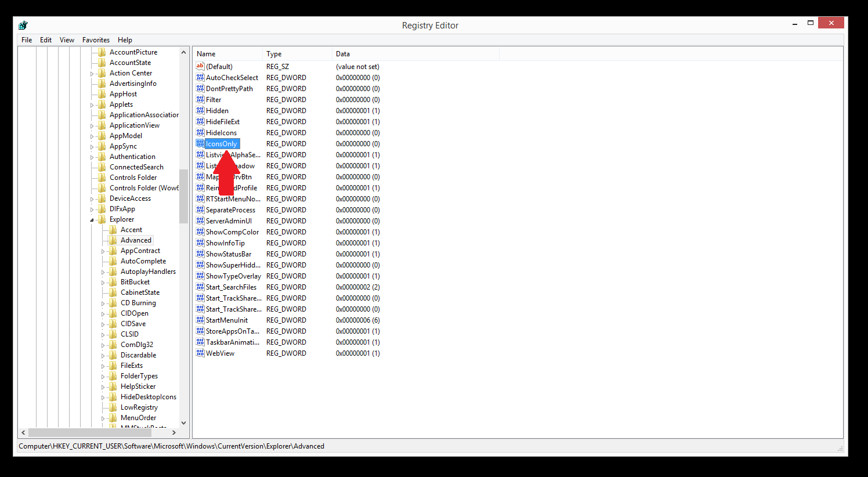This screenshot has height=477, width=868.
Task: Collapse the Explorer tree node
Action: click(92, 220)
